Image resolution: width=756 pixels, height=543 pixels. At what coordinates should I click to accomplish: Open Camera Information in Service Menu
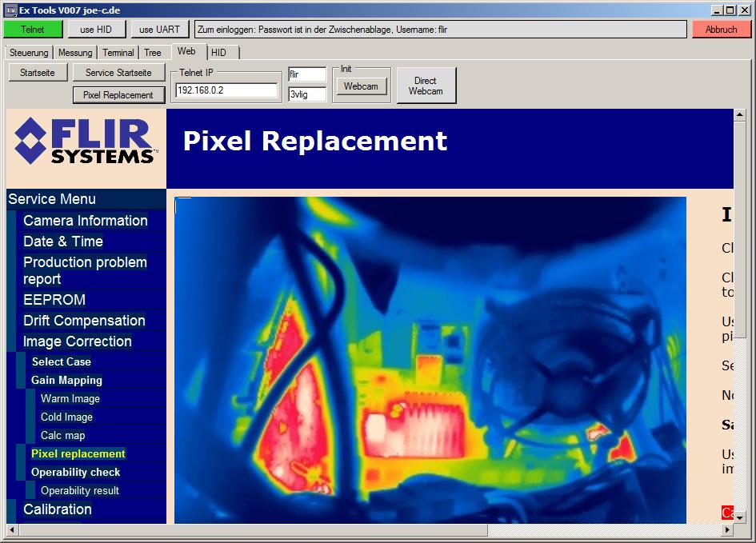86,221
